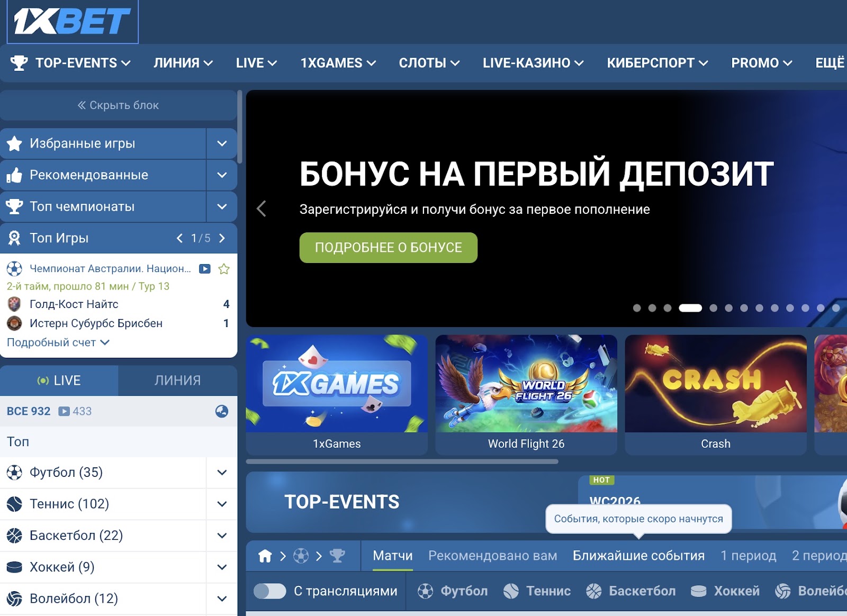Select the 1 период tab
The image size is (847, 616).
749,556
